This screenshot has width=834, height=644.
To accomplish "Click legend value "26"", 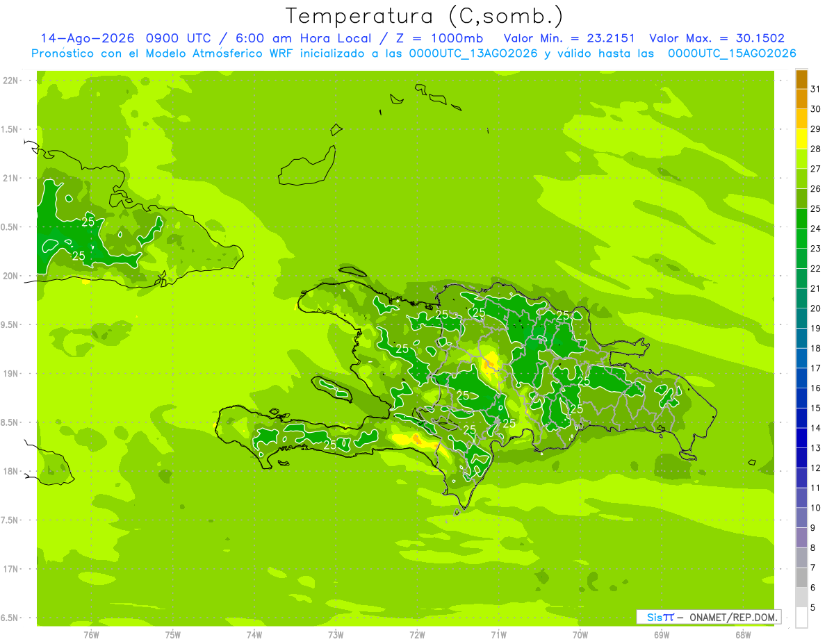I will pyautogui.click(x=815, y=189).
